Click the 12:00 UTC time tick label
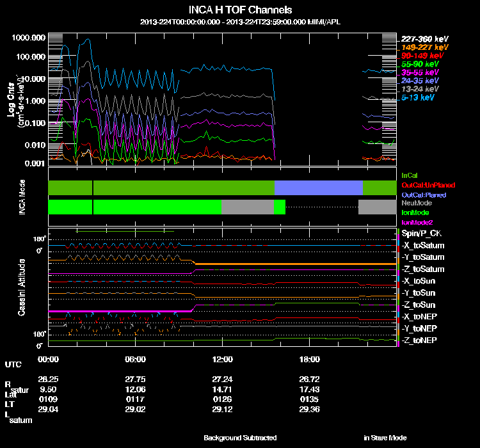Image resolution: width=480 pixels, height=448 pixels. (x=222, y=359)
